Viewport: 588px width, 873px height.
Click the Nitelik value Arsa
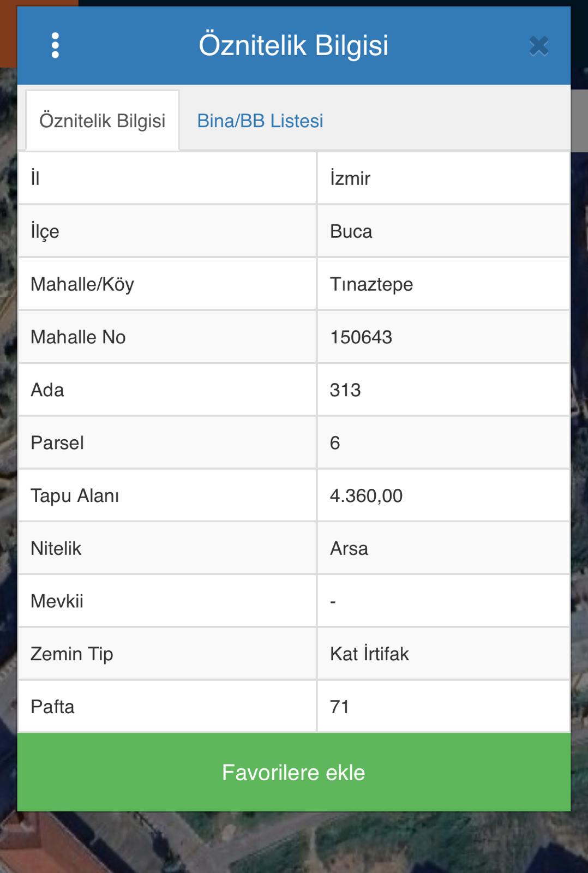click(349, 548)
